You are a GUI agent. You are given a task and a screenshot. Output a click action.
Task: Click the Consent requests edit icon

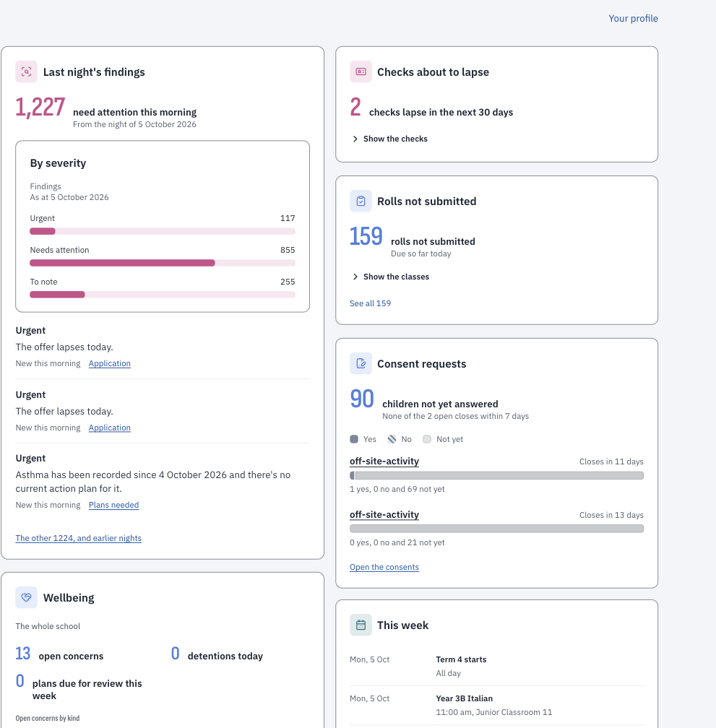pos(361,363)
